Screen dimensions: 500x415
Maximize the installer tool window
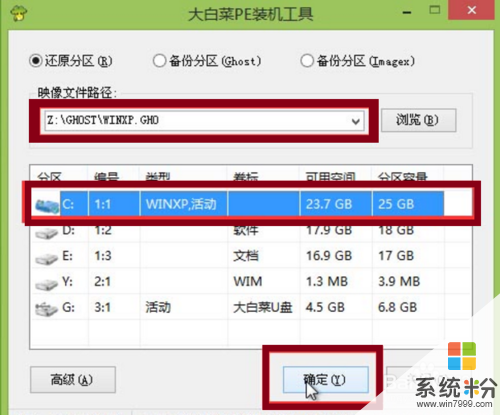(435, 10)
